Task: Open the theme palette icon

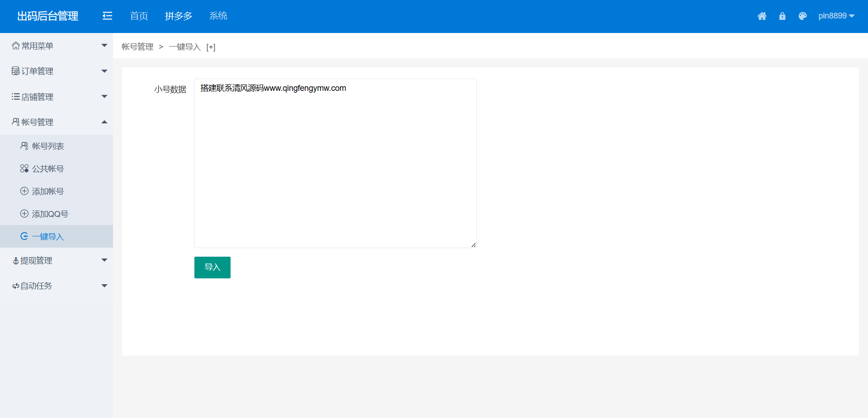Action: pyautogui.click(x=802, y=16)
